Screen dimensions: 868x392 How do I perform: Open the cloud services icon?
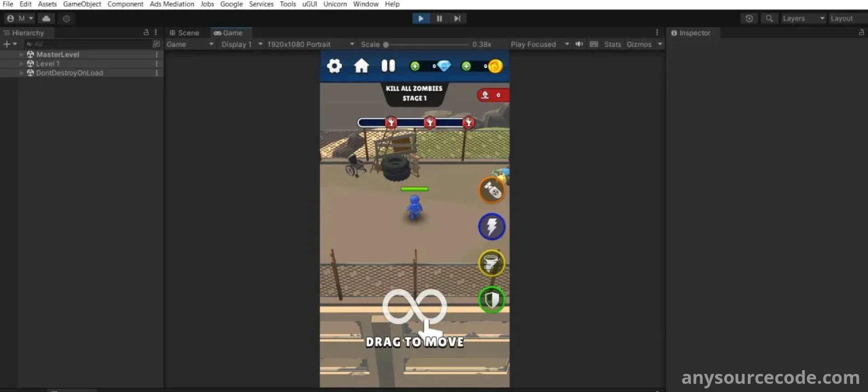(x=46, y=19)
